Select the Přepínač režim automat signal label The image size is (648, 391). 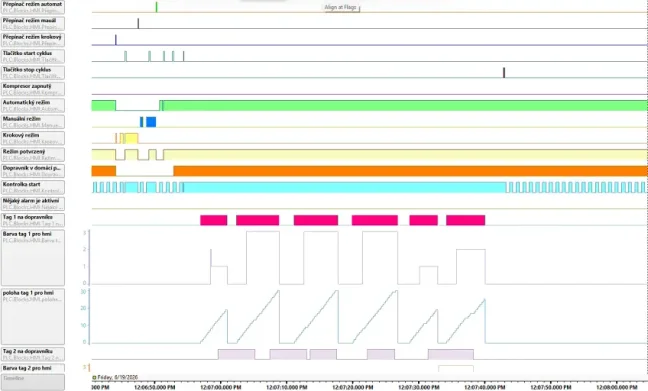(33, 7)
